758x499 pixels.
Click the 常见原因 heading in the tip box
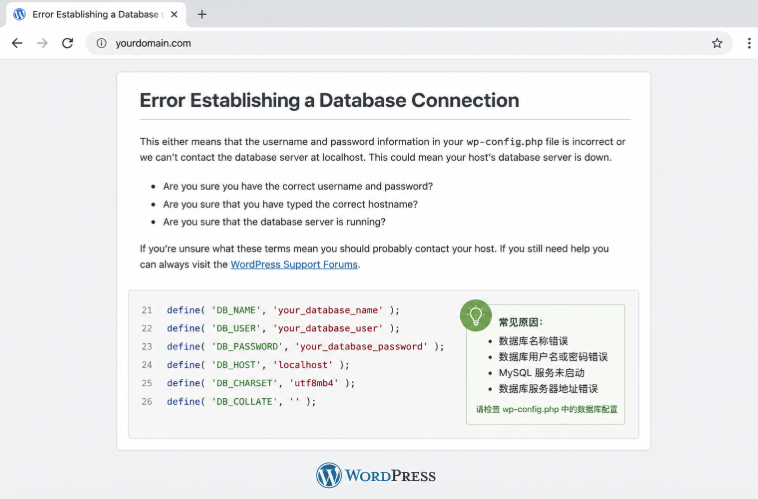pos(521,323)
